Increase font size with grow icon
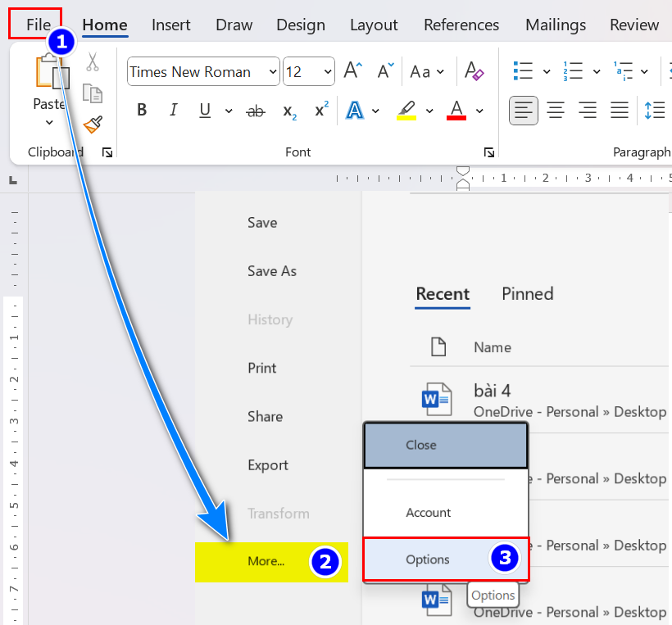This screenshot has height=625, width=672. coord(352,71)
